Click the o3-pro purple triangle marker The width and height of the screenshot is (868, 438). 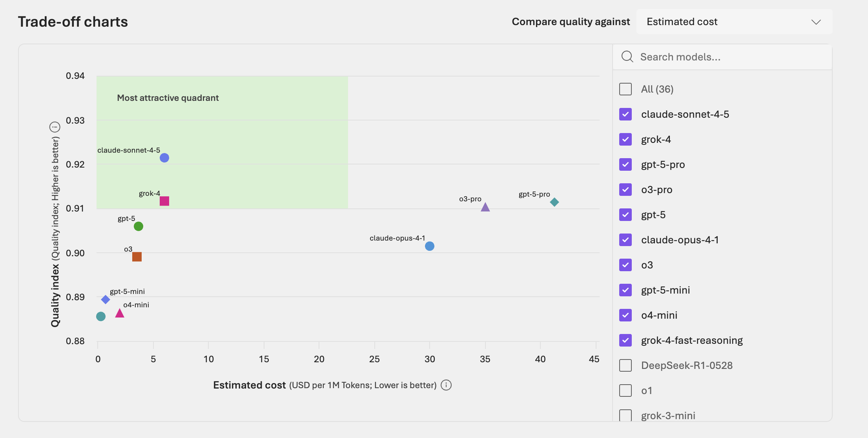coord(485,207)
